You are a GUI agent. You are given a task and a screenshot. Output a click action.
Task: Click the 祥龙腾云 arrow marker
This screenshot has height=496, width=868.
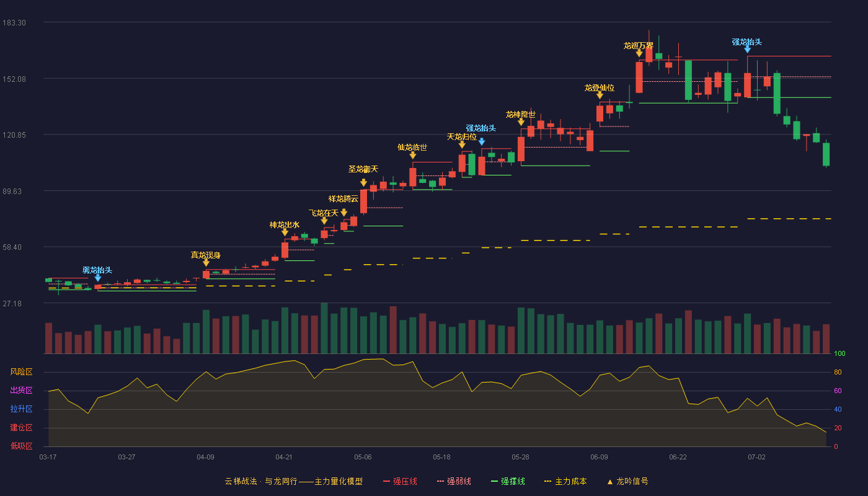pos(344,213)
